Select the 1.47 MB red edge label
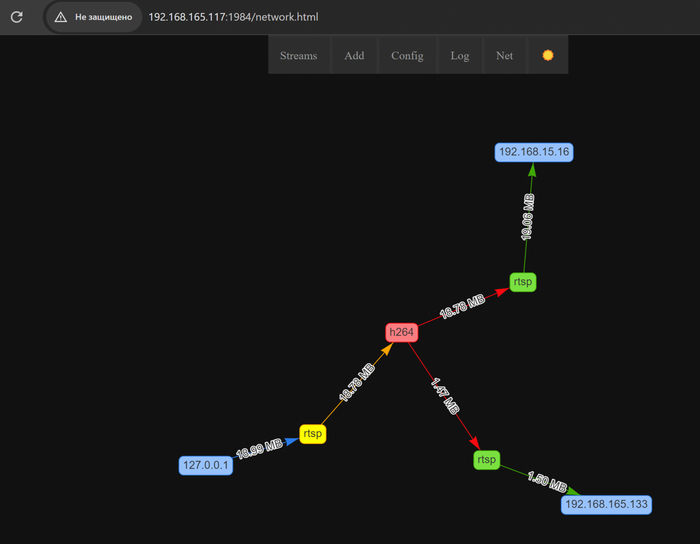This screenshot has width=700, height=544. click(x=446, y=396)
